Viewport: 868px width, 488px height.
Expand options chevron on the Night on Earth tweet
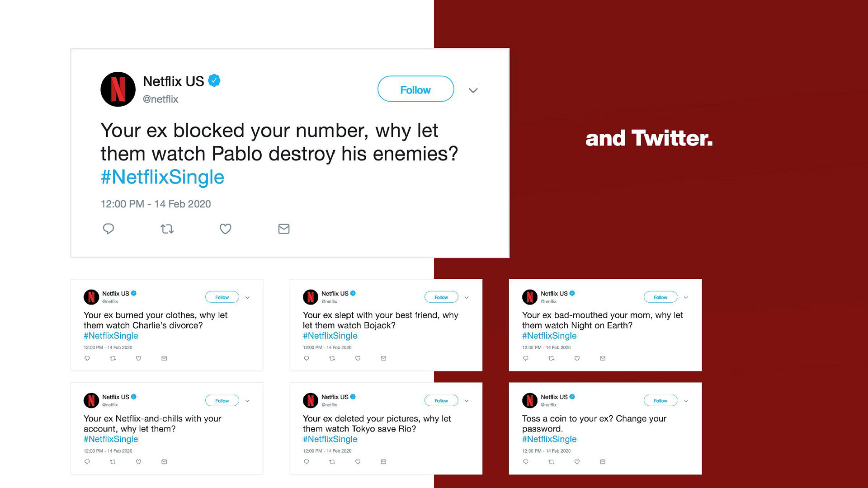686,297
